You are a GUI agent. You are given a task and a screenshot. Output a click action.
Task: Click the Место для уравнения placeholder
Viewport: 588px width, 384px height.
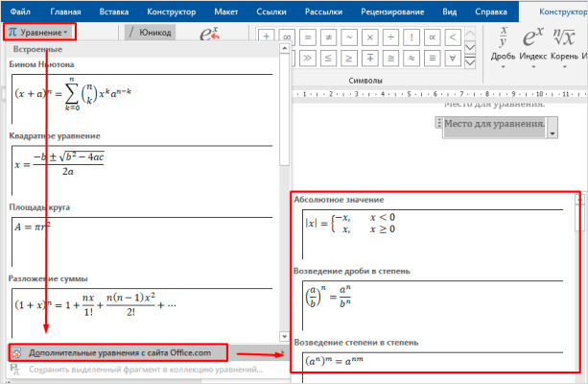(x=494, y=124)
